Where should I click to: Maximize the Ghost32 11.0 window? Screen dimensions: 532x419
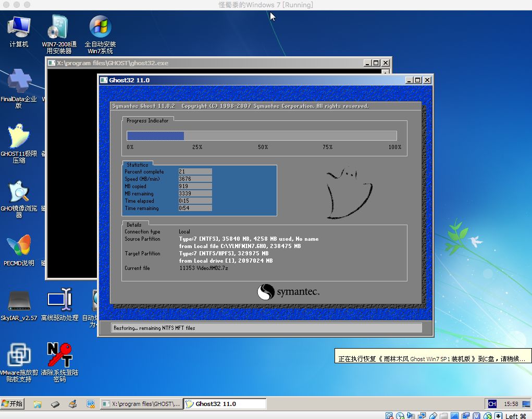[418, 80]
